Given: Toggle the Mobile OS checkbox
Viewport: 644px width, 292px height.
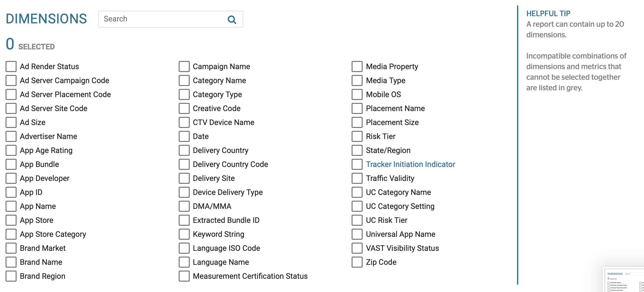Looking at the screenshot, I should [x=357, y=94].
